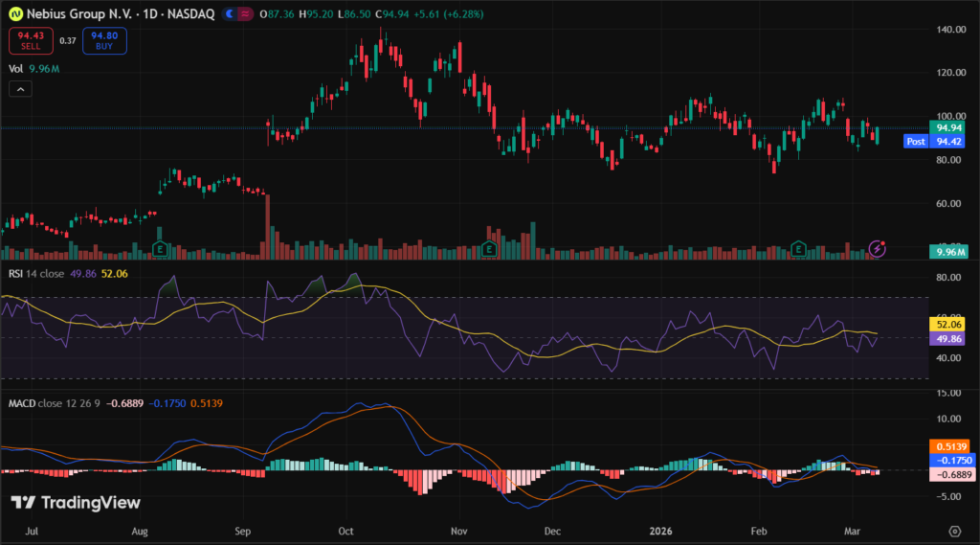980x545 pixels.
Task: Click the TradingView logo
Action: (76, 503)
